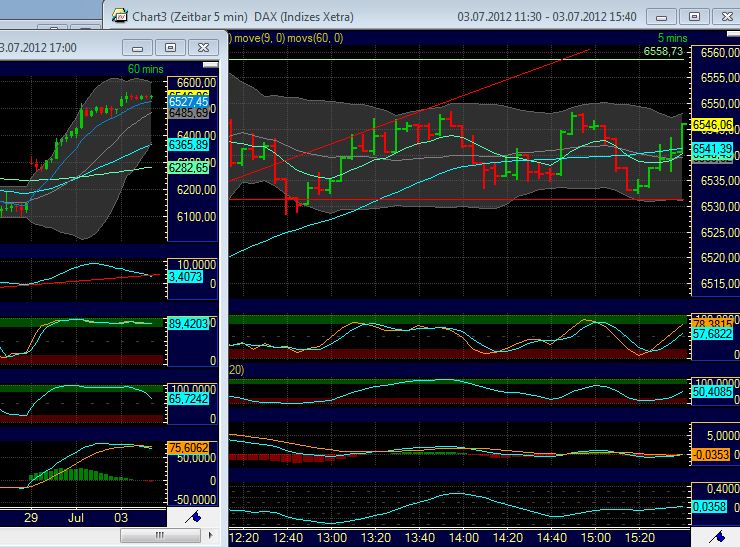Click the cyan 6527,45 price label
Screen dimensions: 740x547
(188, 102)
